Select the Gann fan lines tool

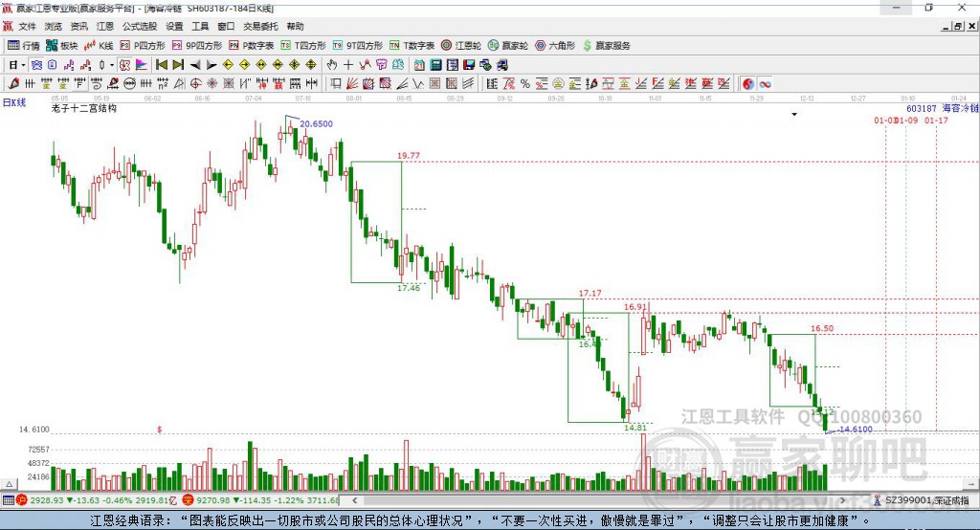[352, 84]
